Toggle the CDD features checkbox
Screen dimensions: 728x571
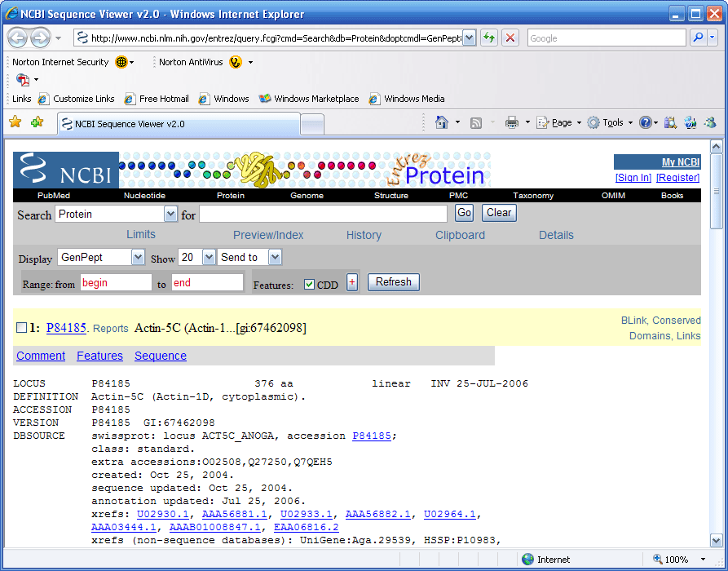[x=309, y=285]
